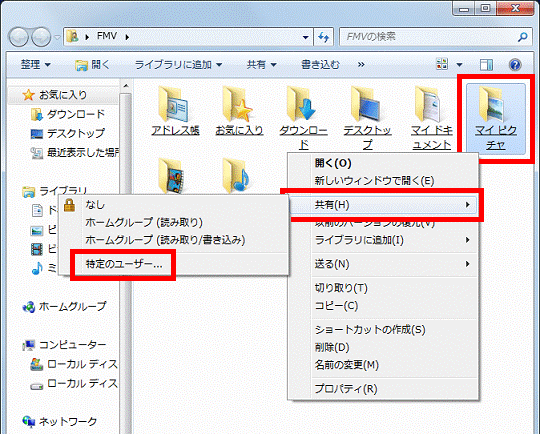Image resolution: width=540 pixels, height=434 pixels.
Task: Click FMV in the address bar path
Action: (107, 36)
